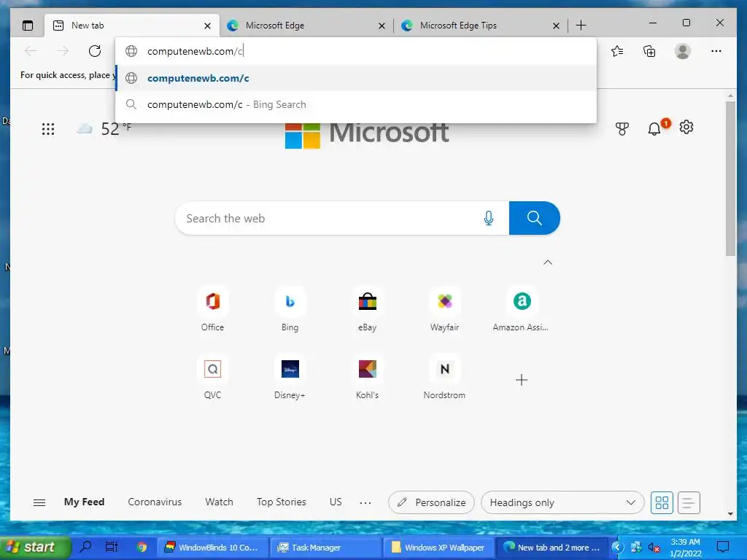Select Coronavirus feed tab
747x560 pixels.
155,502
